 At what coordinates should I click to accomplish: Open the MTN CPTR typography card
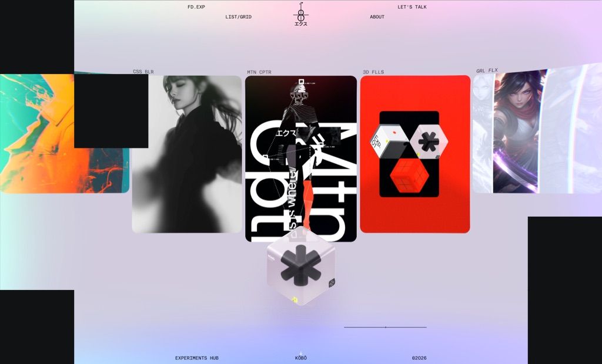(301, 159)
